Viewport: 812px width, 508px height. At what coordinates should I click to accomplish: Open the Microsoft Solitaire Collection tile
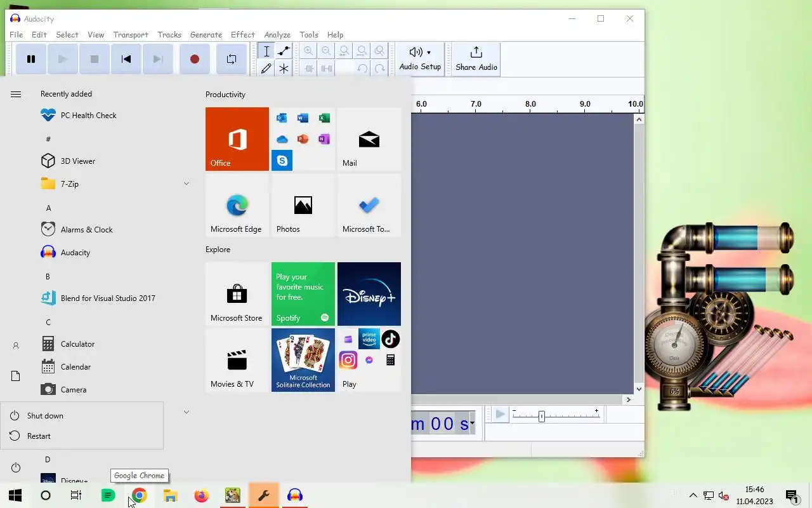303,360
